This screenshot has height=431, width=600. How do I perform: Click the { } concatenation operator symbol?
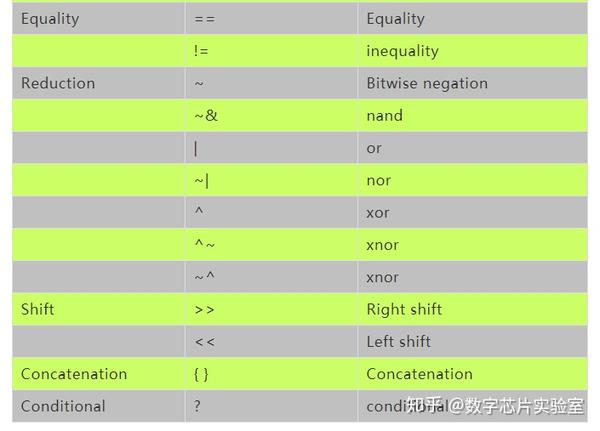coord(201,374)
